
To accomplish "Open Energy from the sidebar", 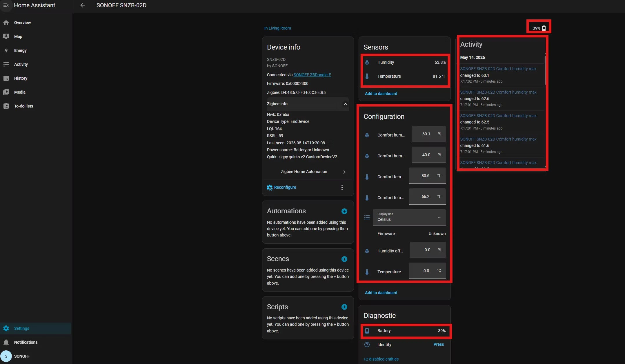I will pos(20,50).
